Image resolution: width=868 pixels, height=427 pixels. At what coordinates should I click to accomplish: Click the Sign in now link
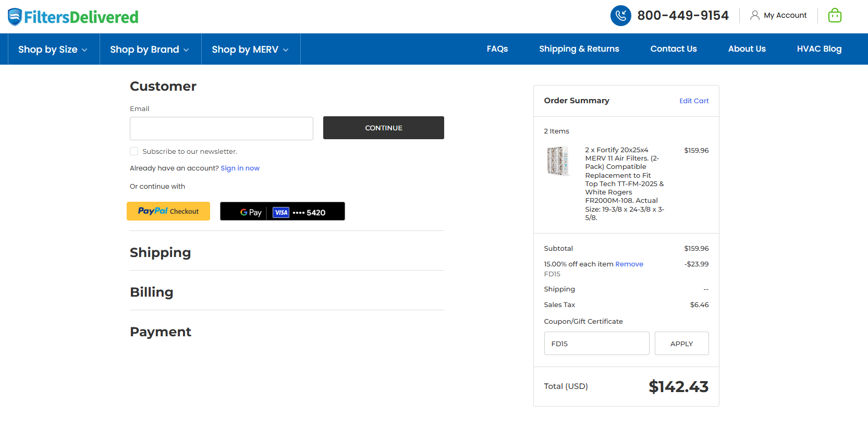(x=240, y=168)
